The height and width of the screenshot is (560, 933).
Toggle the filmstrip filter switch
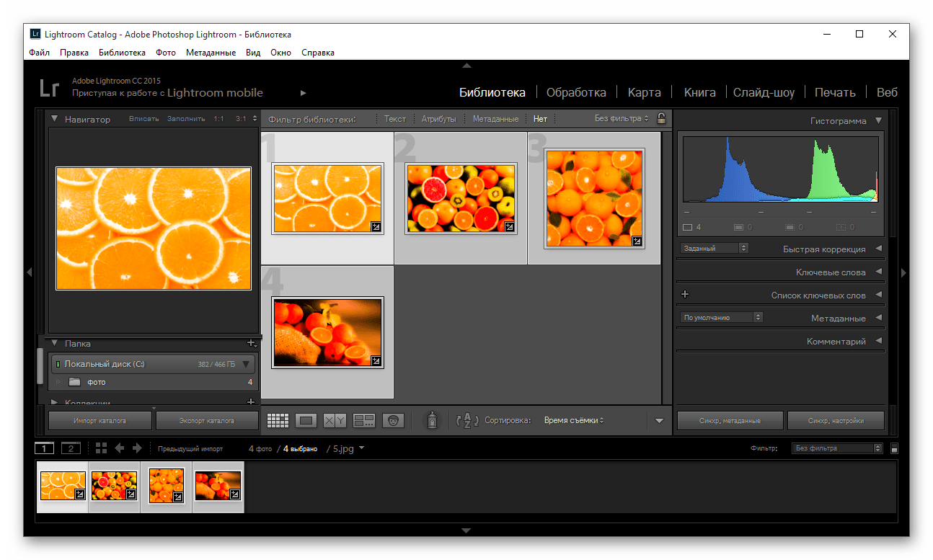pos(894,448)
